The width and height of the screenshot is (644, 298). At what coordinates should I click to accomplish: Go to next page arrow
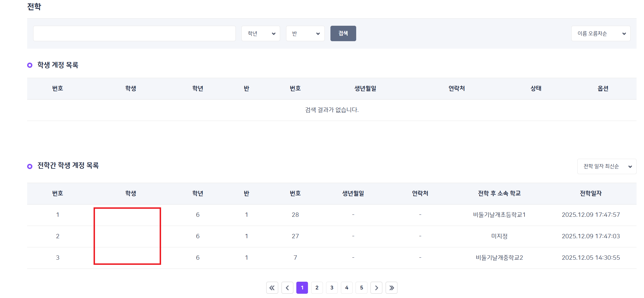point(377,288)
